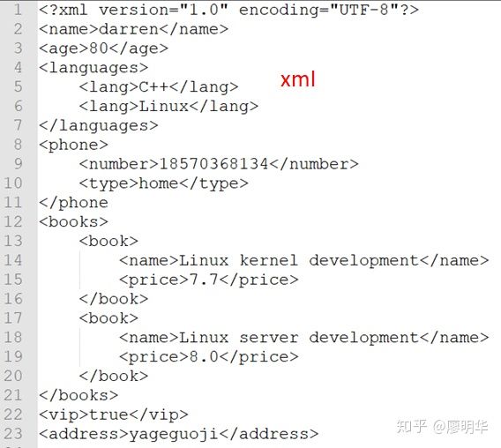Click the address yageguoji text
Viewport: 501px width, 448px height.
(x=174, y=434)
